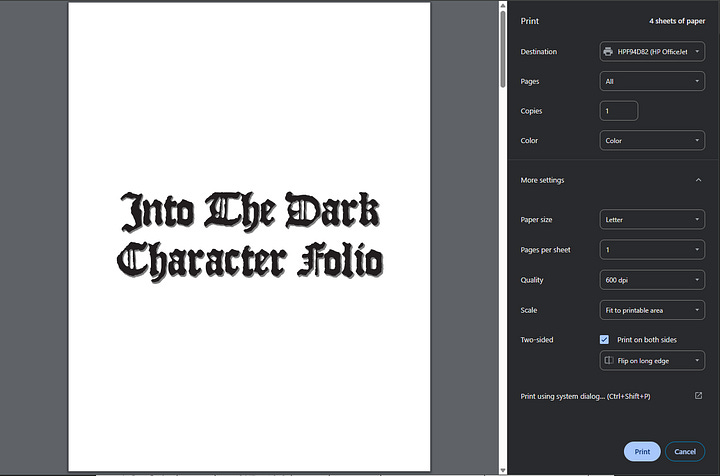This screenshot has height=476, width=720.
Task: Open the Destination printer dropdown
Action: 652,51
